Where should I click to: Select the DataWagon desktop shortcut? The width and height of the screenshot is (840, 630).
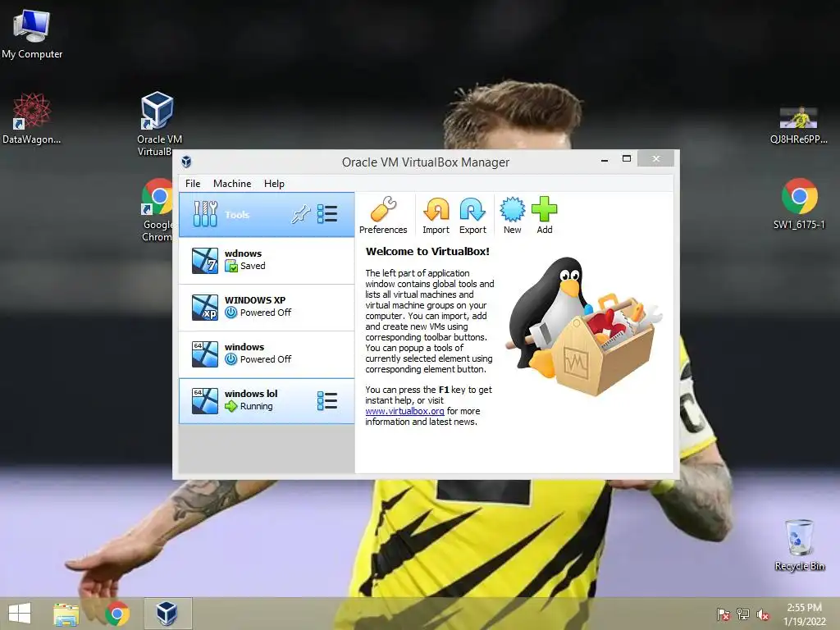tap(32, 118)
